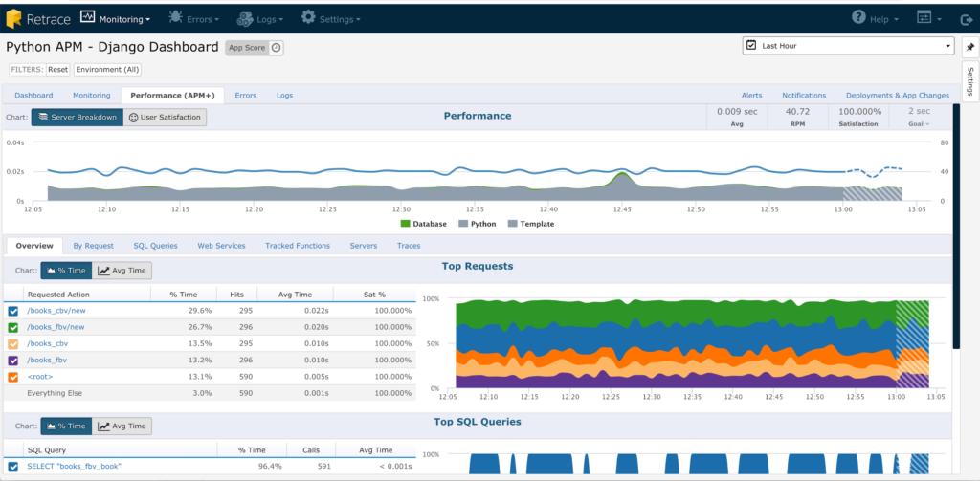980x481 pixels.
Task: Expand the Help dropdown
Action: pos(875,19)
